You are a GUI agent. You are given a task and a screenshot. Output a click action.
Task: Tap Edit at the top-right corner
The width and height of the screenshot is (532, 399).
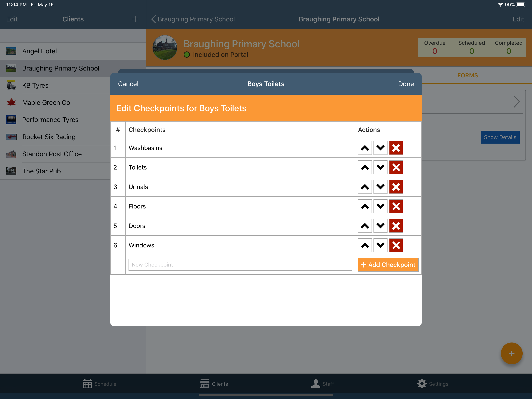(518, 19)
